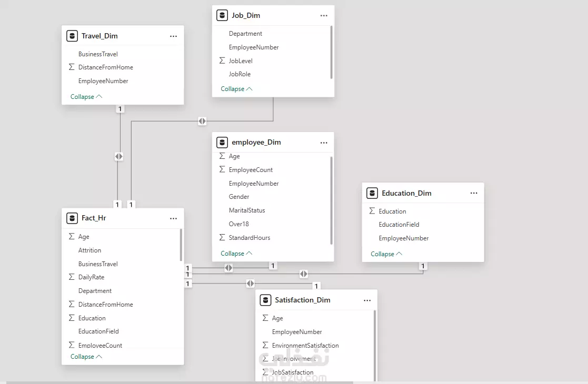Select the Travel_Dim to Fact_Hr relationship arrow
Screen dimensions: 588x384
[x=119, y=157]
